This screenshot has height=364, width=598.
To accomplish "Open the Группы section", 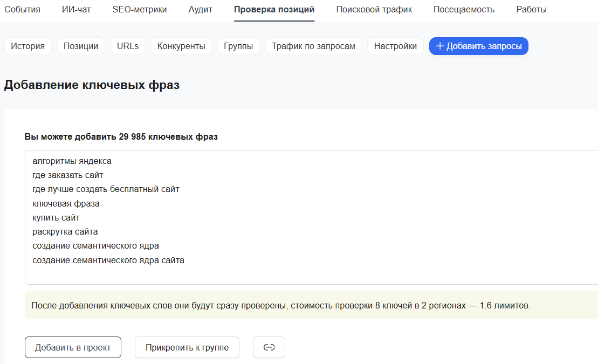I will pyautogui.click(x=238, y=46).
